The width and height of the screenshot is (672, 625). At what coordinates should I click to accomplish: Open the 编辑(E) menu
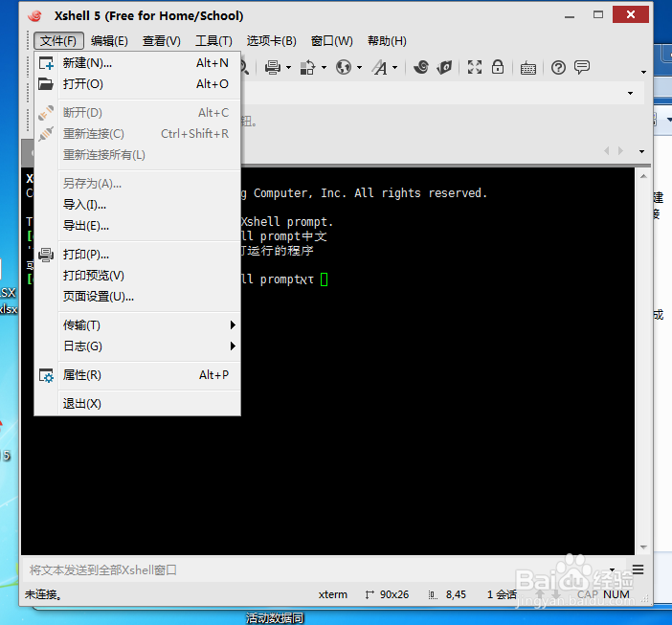pos(109,41)
